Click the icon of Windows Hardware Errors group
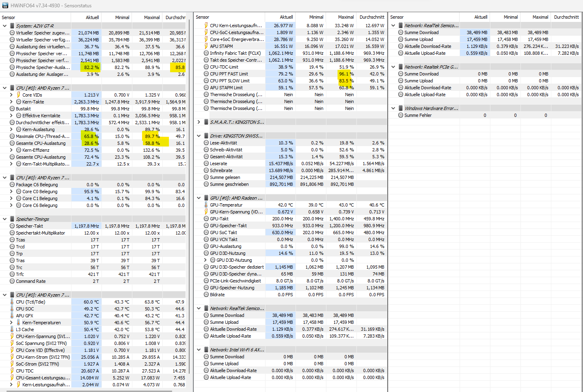 tap(401, 108)
